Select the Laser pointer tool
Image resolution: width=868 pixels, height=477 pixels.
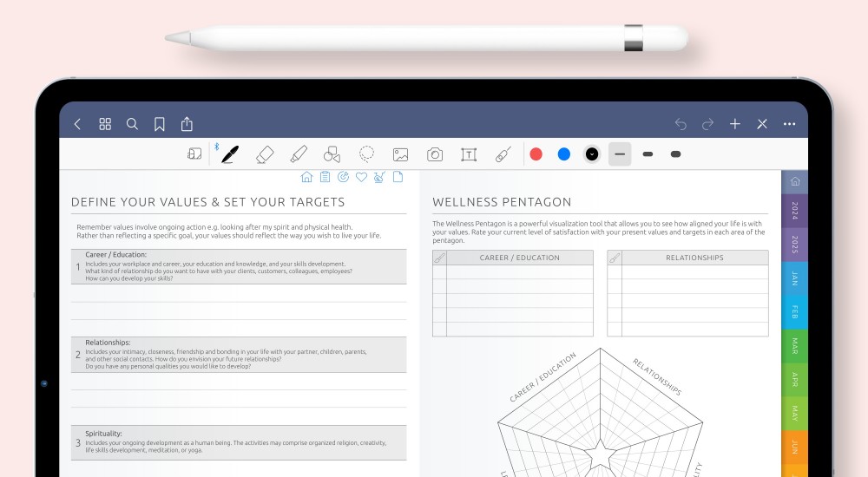coord(503,154)
